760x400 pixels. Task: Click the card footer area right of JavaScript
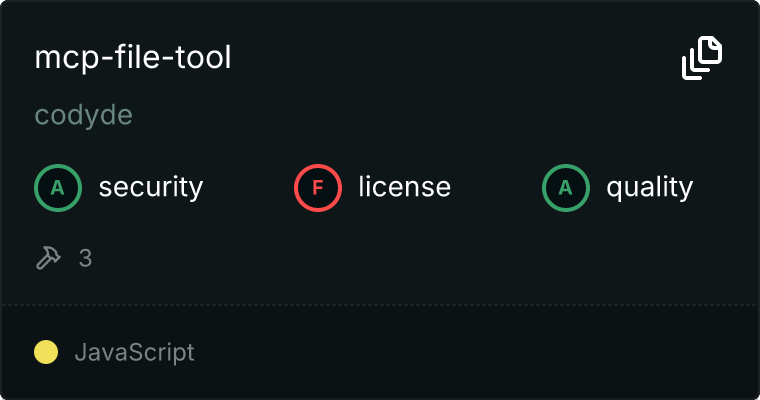point(480,352)
